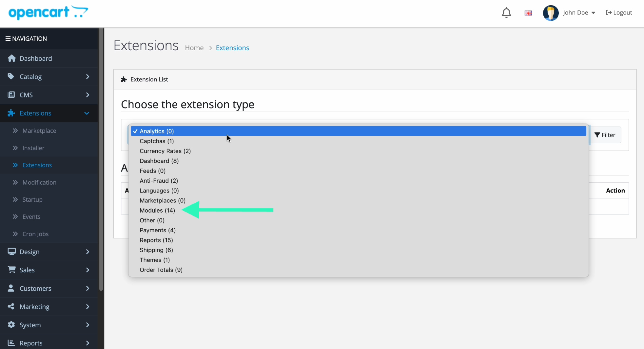Click the CMS newspaper icon
Image resolution: width=644 pixels, height=349 pixels.
(11, 95)
